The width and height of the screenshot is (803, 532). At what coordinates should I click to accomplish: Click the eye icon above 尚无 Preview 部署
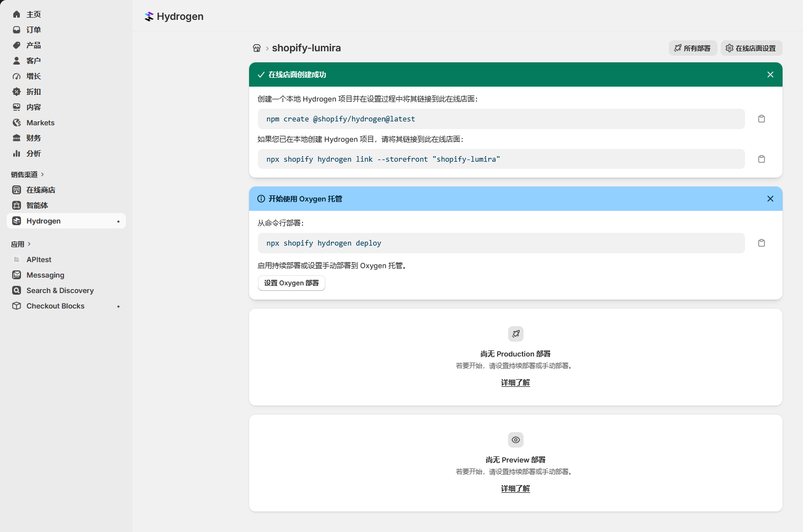pos(516,440)
